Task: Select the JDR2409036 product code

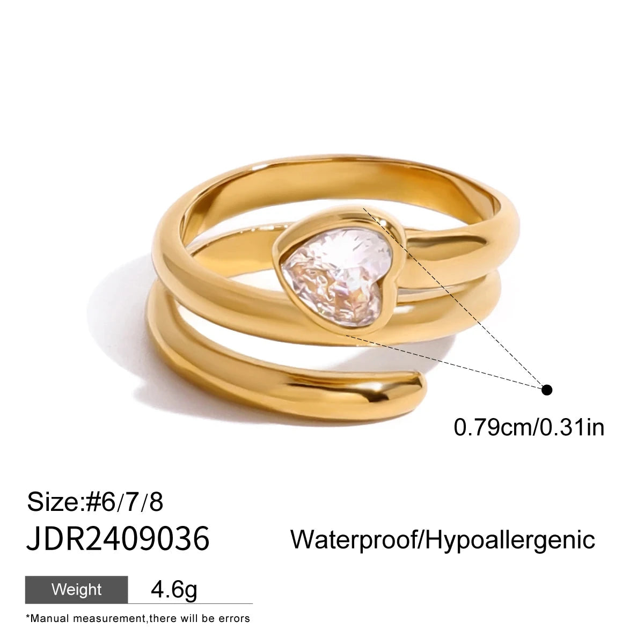Action: [x=118, y=539]
